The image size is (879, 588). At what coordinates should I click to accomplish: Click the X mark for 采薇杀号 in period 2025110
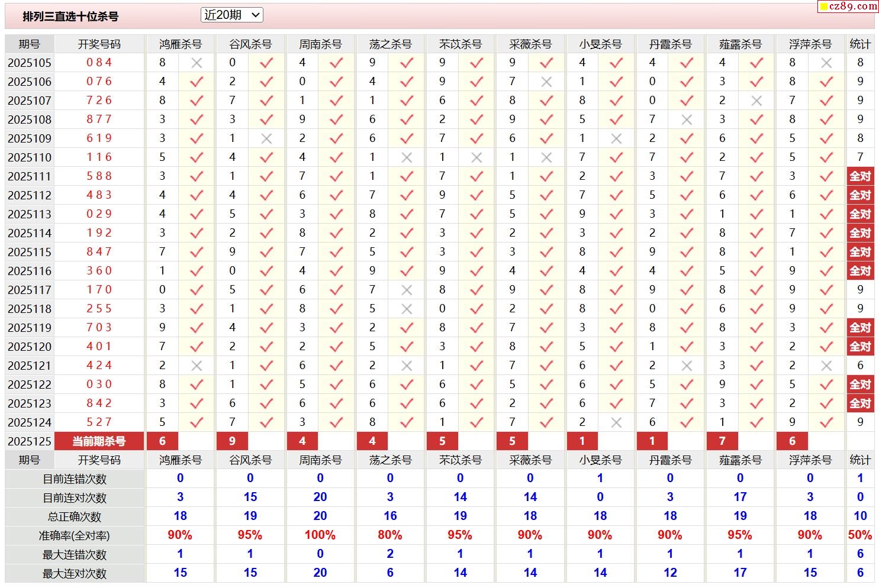pyautogui.click(x=546, y=157)
